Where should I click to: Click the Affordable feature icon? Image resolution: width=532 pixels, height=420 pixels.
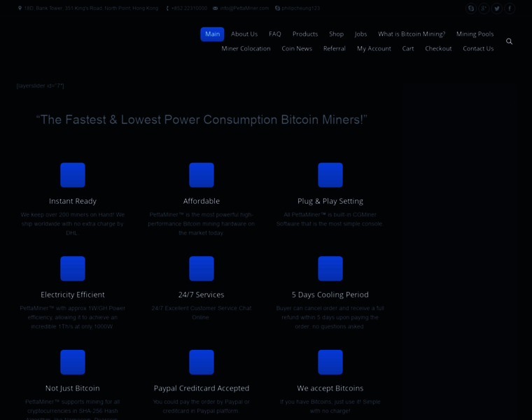[x=202, y=175]
